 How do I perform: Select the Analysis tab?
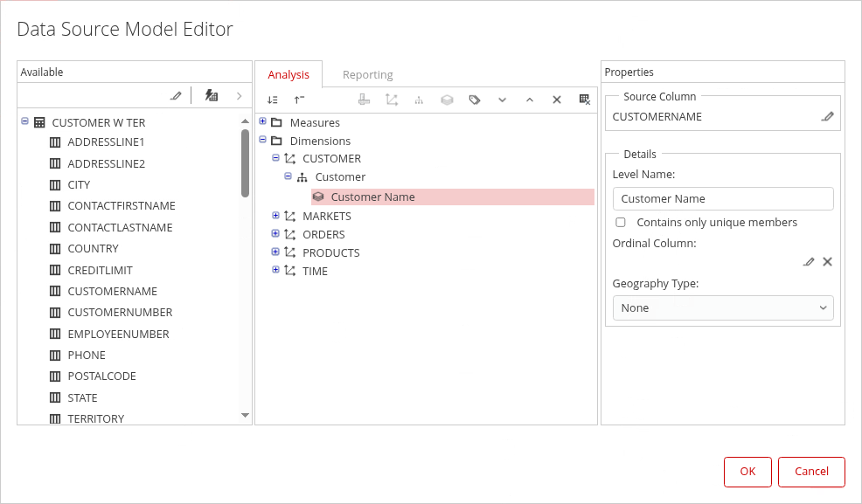click(x=288, y=74)
